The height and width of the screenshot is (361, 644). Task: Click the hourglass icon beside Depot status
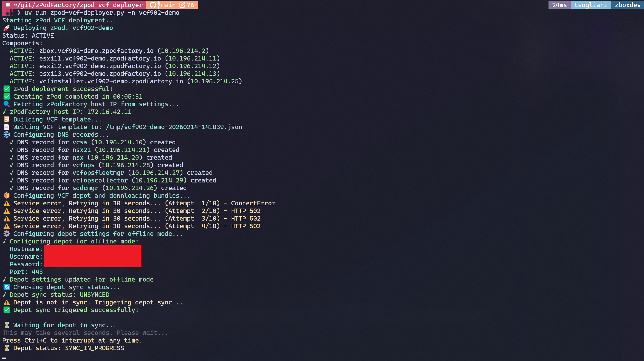click(x=6, y=348)
